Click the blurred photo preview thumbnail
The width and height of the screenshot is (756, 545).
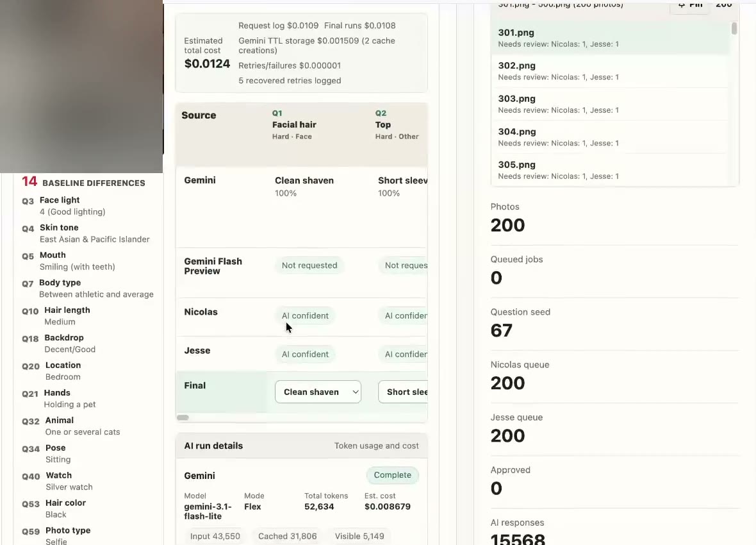[81, 86]
